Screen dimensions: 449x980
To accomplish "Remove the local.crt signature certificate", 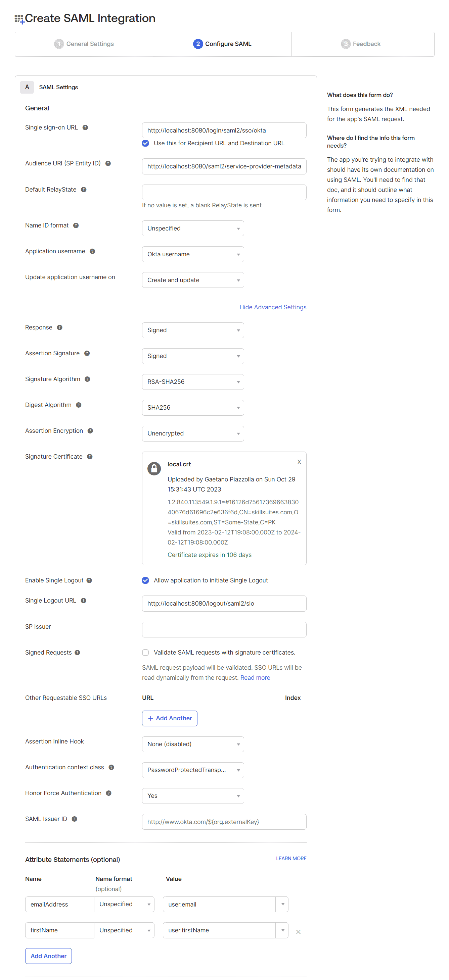I will coord(299,462).
